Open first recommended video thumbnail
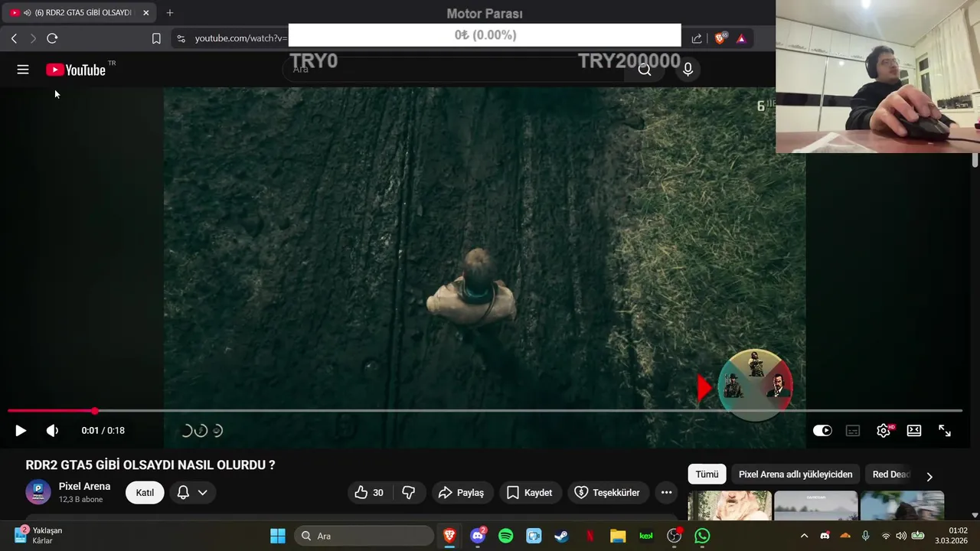980x551 pixels. [730, 506]
